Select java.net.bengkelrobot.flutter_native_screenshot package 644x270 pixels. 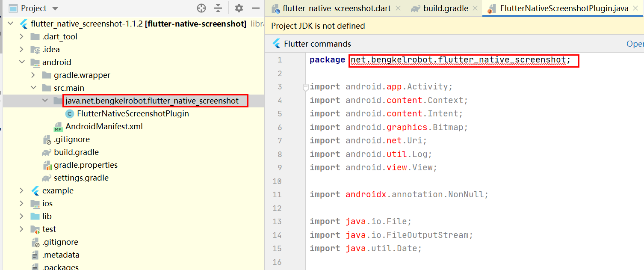pos(152,101)
